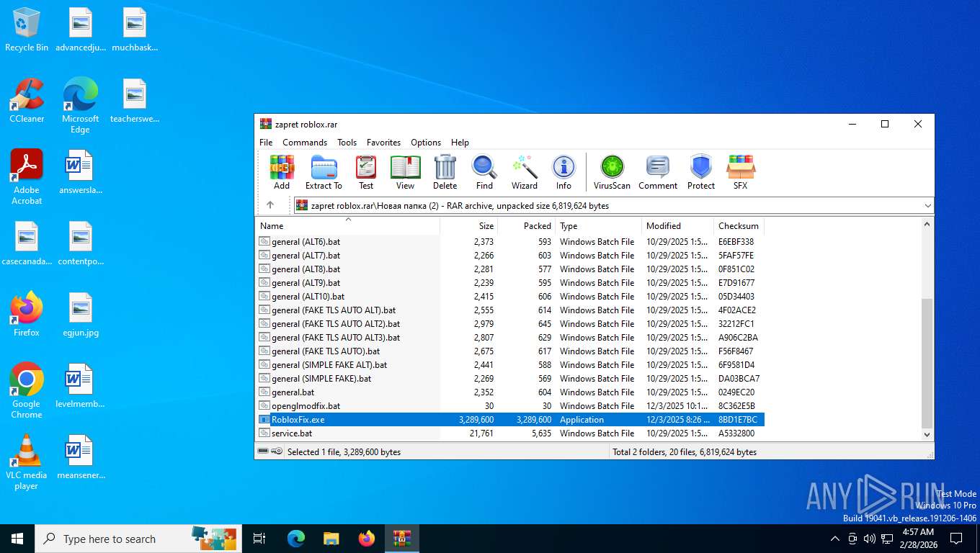Select general.bat file row
The height and width of the screenshot is (553, 980).
click(x=510, y=392)
